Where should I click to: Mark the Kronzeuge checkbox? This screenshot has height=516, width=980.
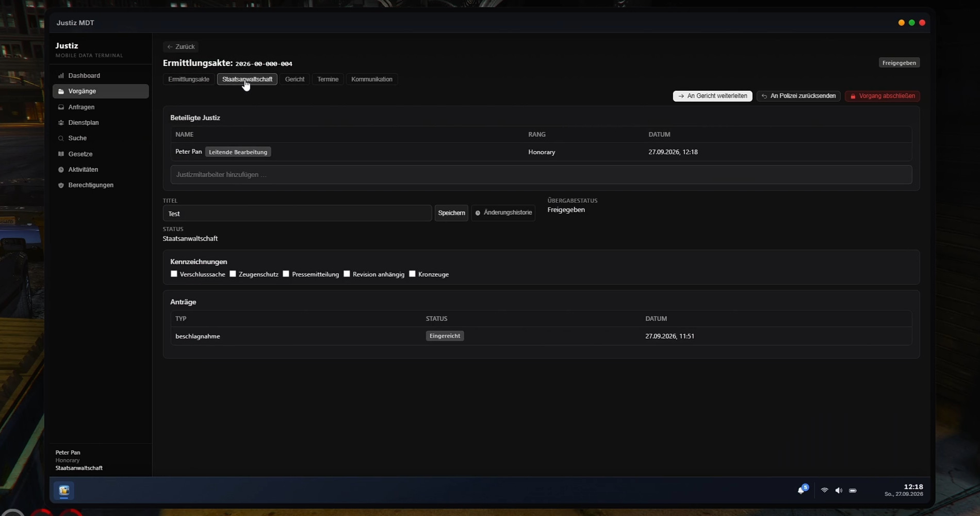click(412, 274)
